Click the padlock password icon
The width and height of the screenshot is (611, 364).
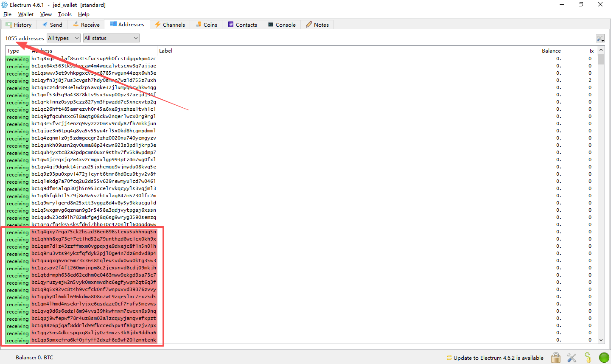tap(556, 358)
